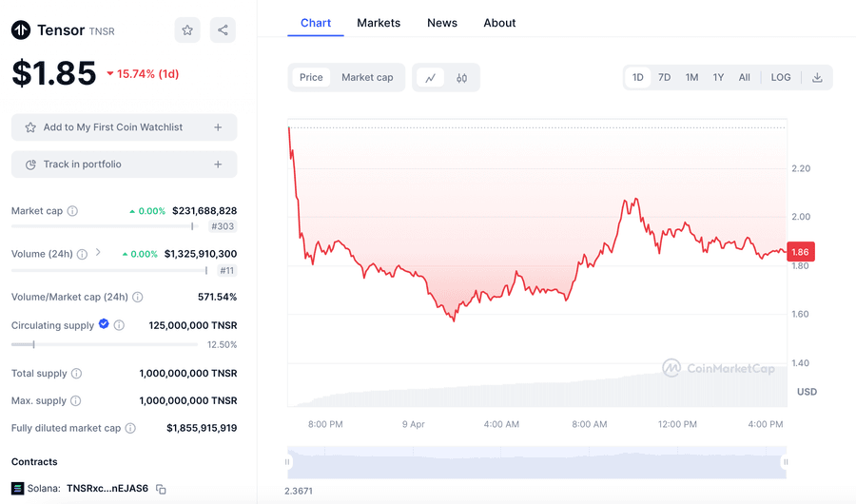Select the 1Y time range button
This screenshot has width=856, height=504.
click(718, 78)
